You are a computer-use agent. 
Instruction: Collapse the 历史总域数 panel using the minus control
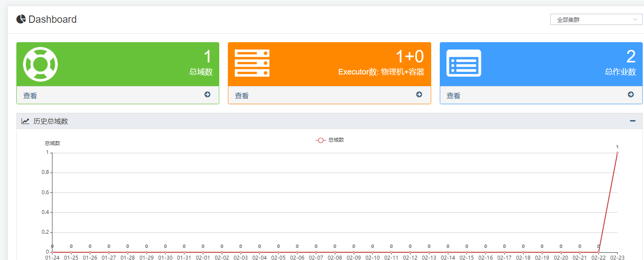pyautogui.click(x=632, y=121)
